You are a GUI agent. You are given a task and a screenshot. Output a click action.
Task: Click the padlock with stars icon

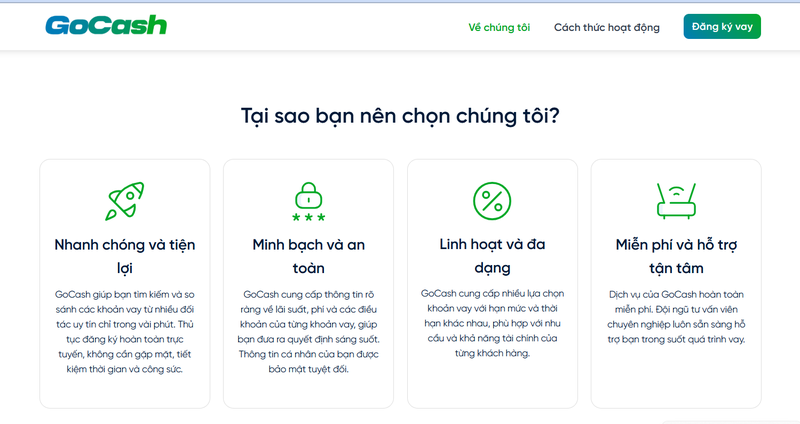(309, 202)
